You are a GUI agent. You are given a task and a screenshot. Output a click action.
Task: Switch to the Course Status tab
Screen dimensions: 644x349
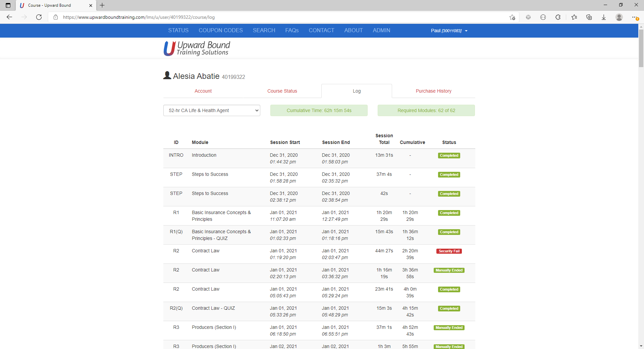pos(282,91)
